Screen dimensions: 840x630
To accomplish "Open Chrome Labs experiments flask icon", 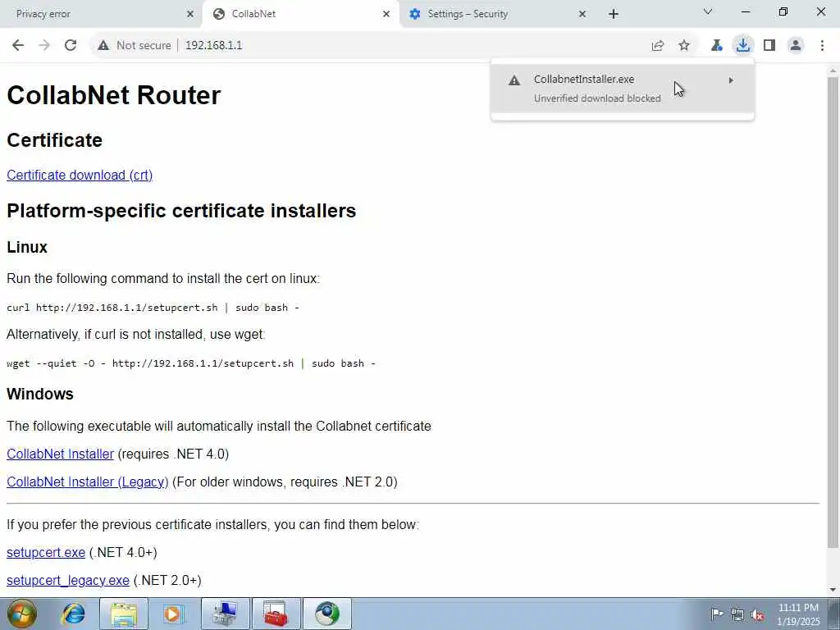I will pos(716,46).
